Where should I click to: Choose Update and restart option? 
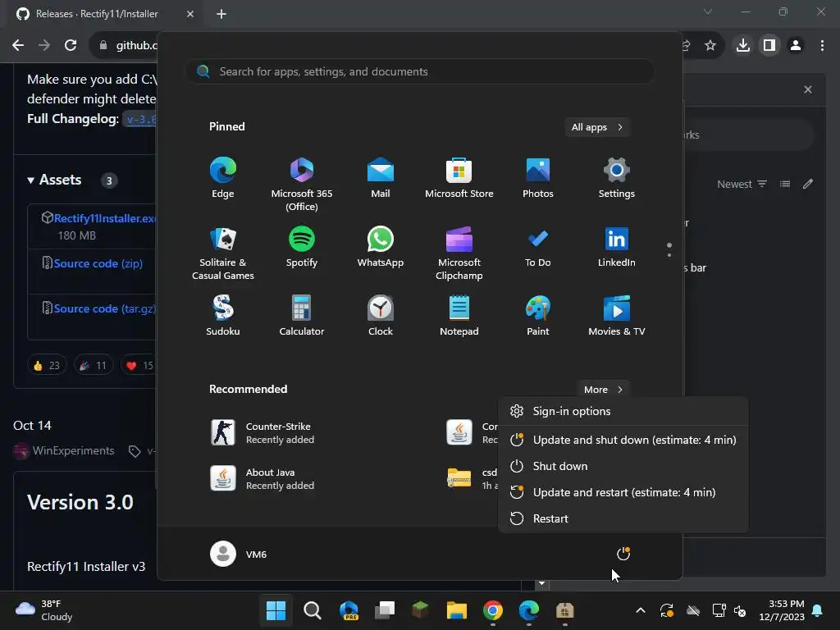point(623,492)
